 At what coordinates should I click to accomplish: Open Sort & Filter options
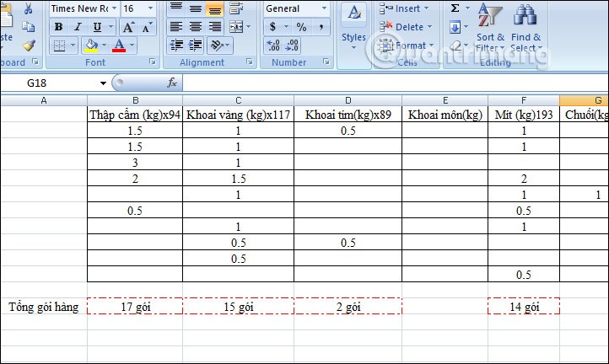click(490, 27)
